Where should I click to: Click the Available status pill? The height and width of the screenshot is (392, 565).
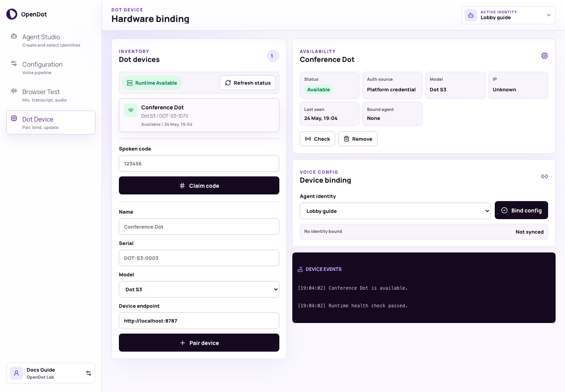(319, 89)
